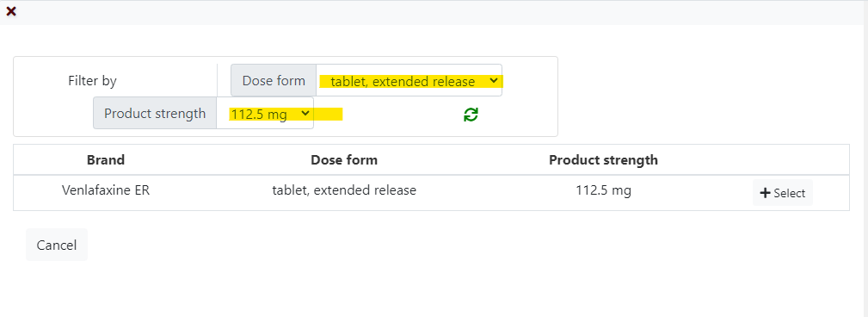Click the row's tablet, extended release cell
This screenshot has height=317, width=868.
tap(344, 190)
